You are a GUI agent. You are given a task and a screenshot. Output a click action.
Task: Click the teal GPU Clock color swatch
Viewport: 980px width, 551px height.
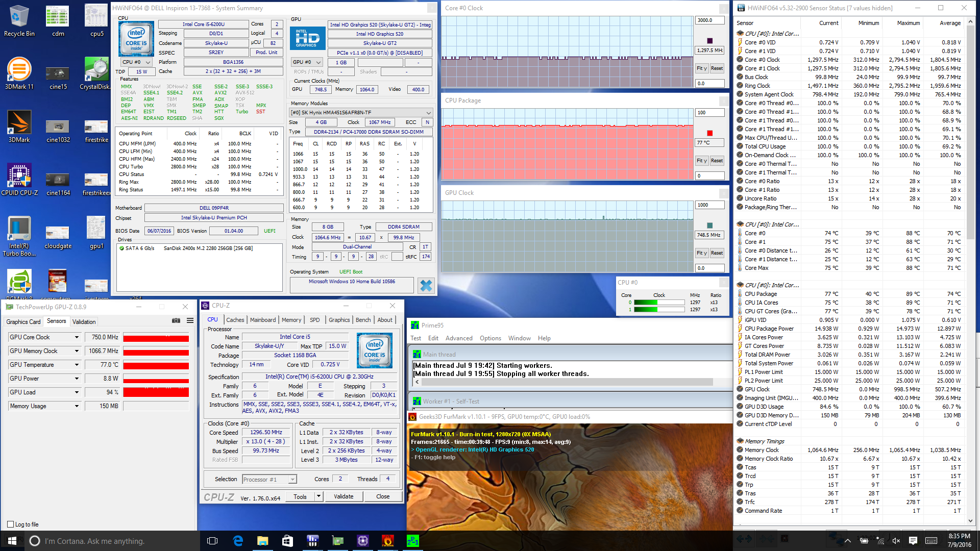709,226
